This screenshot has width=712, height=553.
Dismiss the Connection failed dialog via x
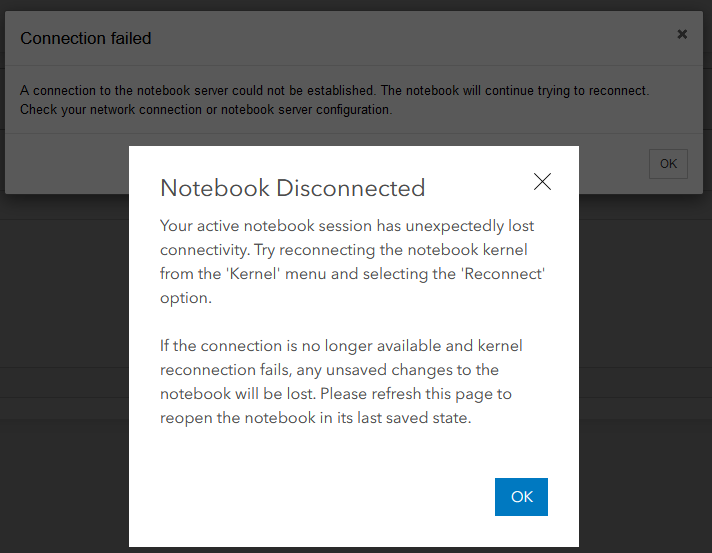[x=682, y=34]
